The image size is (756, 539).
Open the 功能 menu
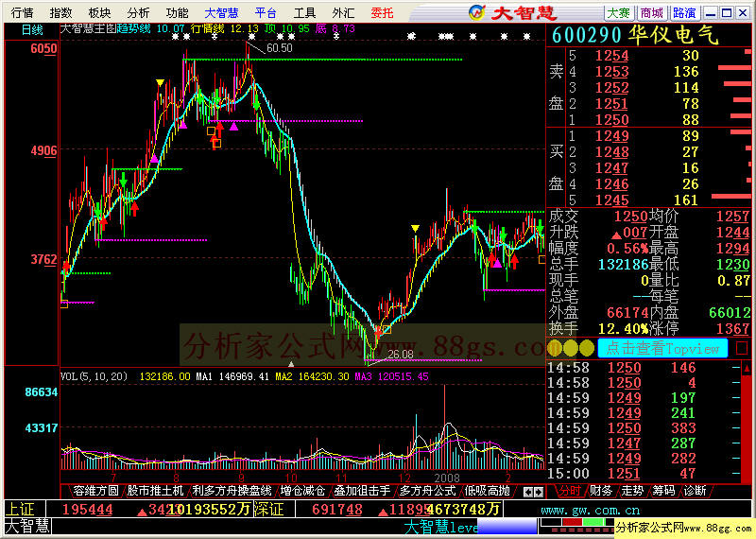click(177, 13)
